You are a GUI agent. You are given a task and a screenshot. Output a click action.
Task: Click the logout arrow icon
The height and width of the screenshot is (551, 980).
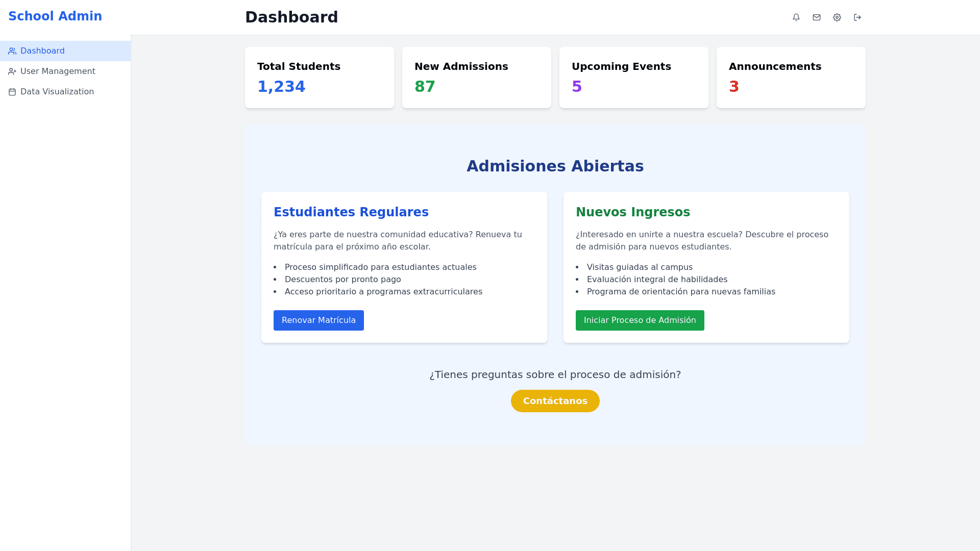pos(857,17)
